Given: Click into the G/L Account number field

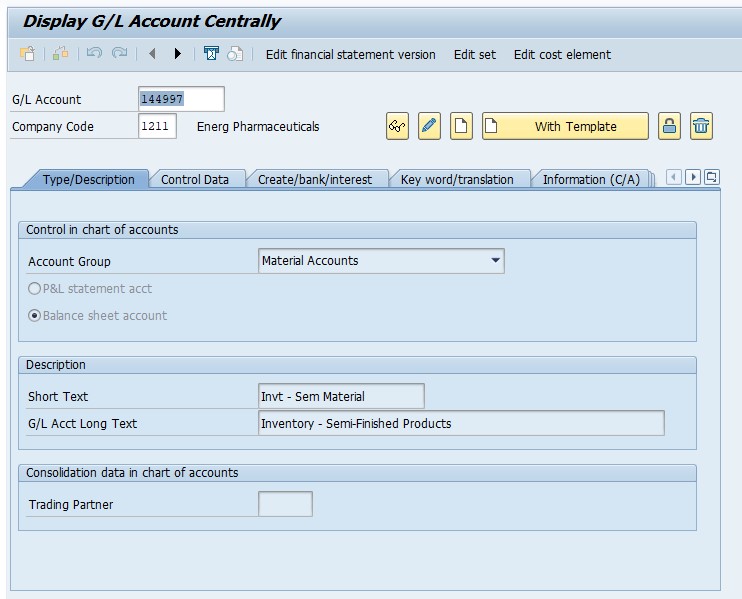Looking at the screenshot, I should click(181, 99).
